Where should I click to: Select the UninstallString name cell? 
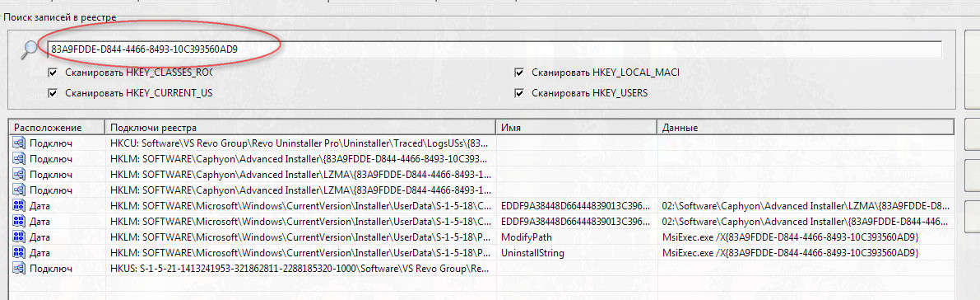pyautogui.click(x=533, y=253)
